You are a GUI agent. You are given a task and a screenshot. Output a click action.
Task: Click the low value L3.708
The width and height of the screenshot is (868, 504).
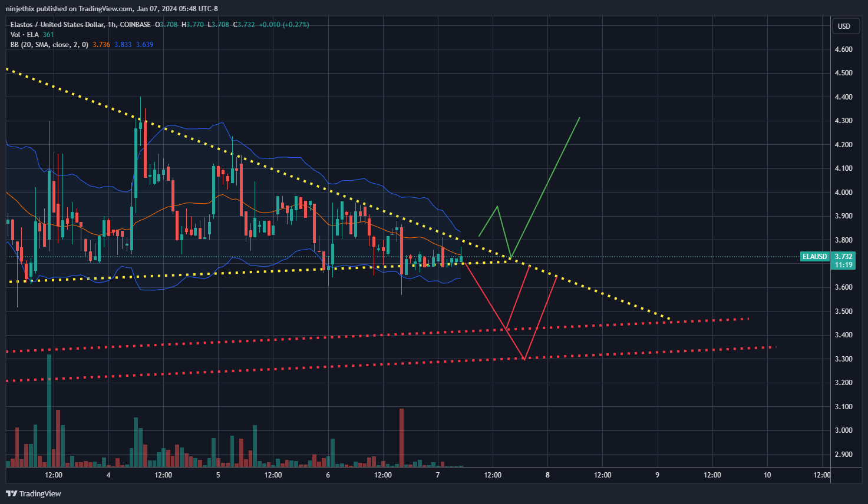(218, 25)
